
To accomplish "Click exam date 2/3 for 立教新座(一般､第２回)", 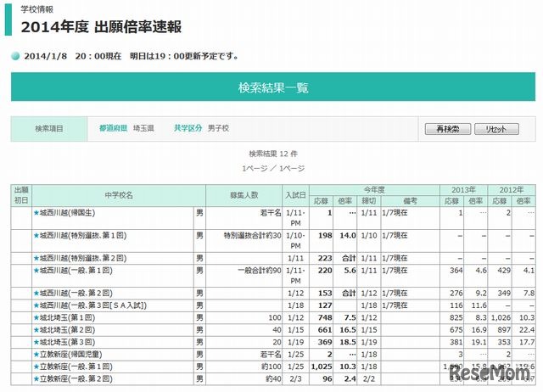I will click(x=296, y=378).
